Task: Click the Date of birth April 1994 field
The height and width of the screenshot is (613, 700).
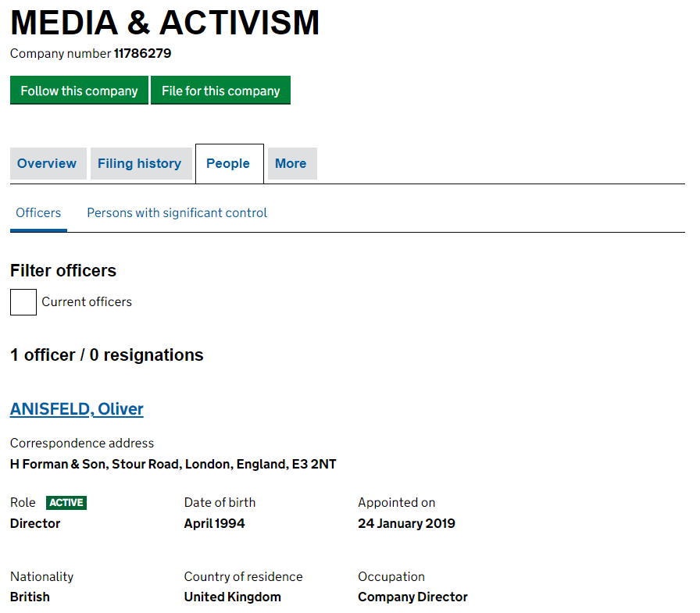Action: click(214, 523)
